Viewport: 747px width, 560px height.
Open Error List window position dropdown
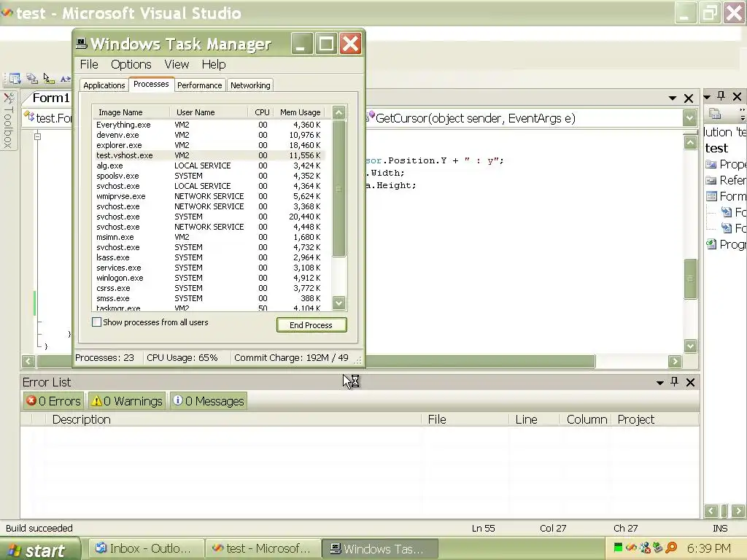click(659, 382)
